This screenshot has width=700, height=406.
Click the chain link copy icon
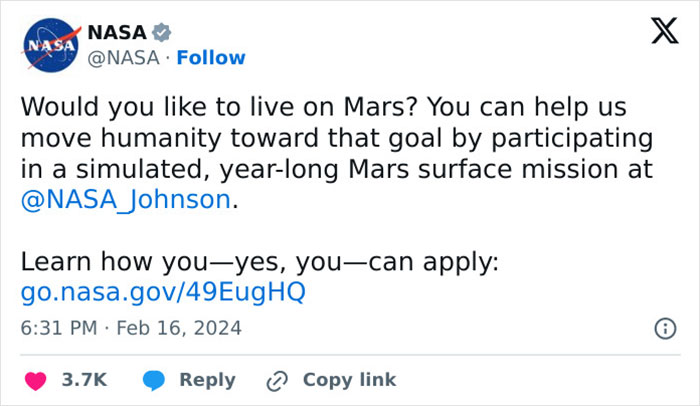[277, 380]
